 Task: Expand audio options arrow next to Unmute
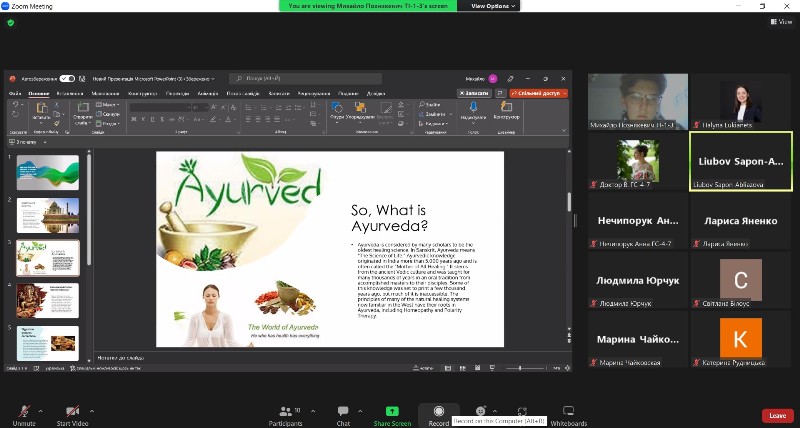pyautogui.click(x=40, y=410)
